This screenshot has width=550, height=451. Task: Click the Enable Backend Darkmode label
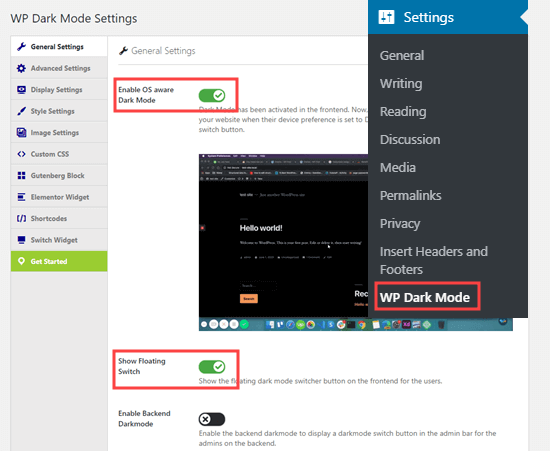click(x=144, y=418)
